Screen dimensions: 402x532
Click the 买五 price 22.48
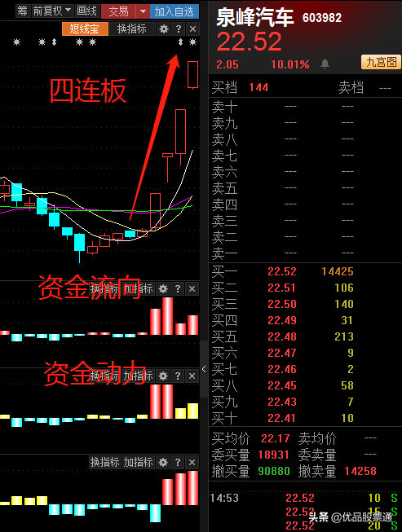tap(282, 336)
